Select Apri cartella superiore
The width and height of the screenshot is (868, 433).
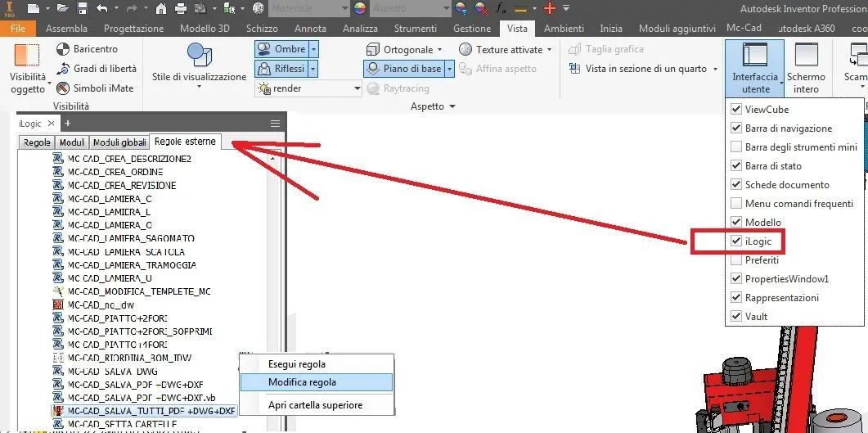(x=316, y=404)
